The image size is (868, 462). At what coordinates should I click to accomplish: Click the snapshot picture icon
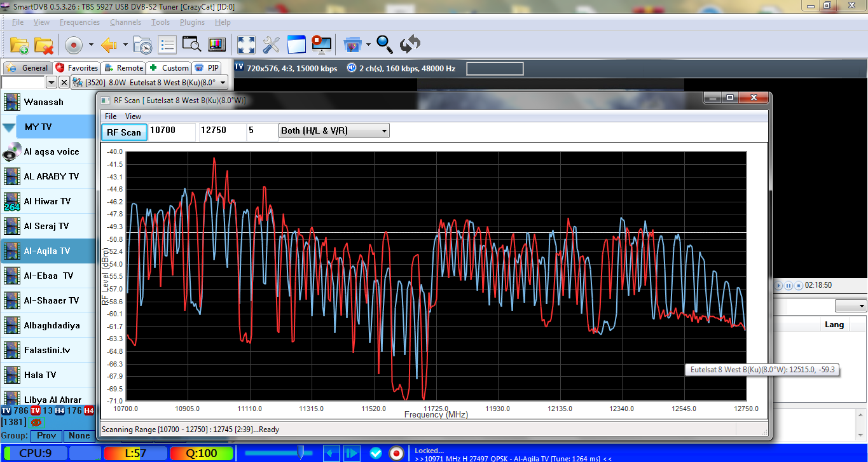352,45
